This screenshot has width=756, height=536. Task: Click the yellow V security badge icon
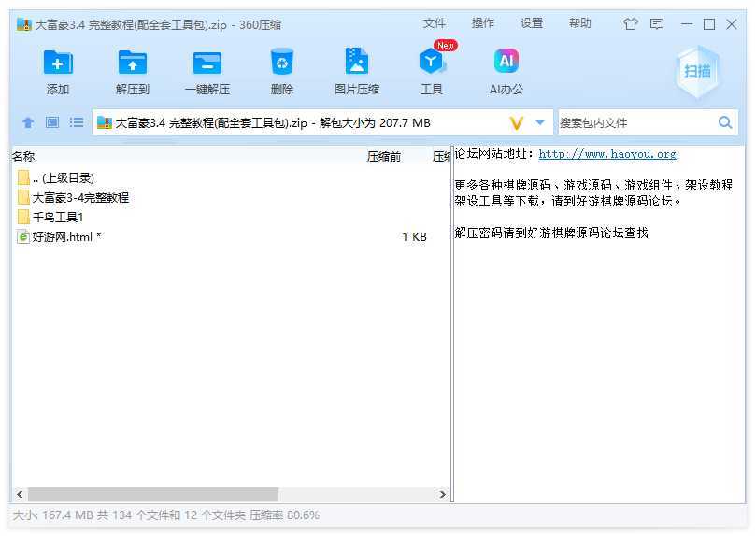(x=517, y=123)
